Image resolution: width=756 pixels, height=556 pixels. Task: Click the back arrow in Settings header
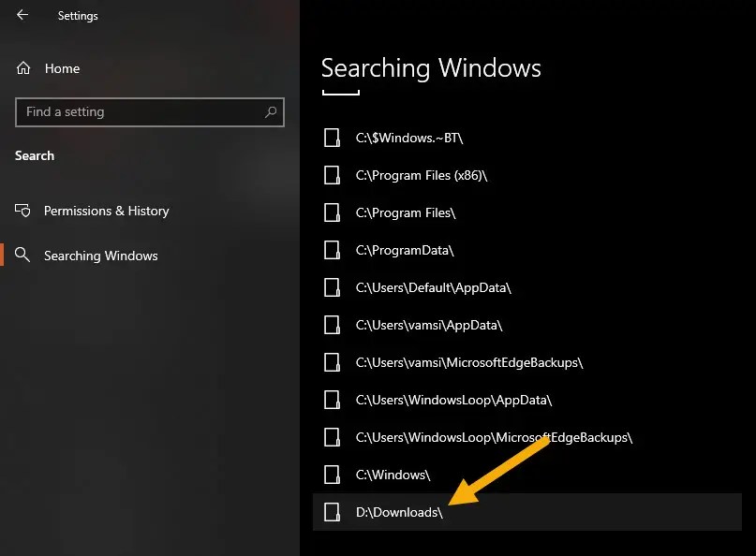(x=22, y=15)
